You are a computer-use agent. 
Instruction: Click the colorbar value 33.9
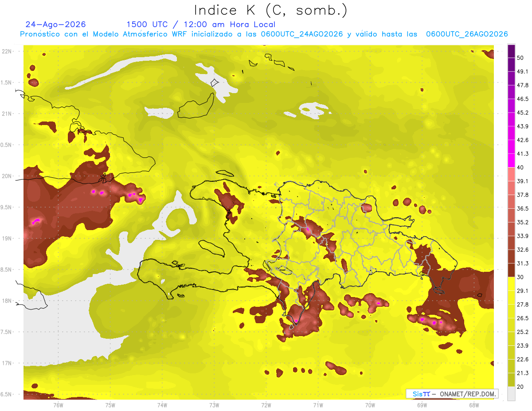(523, 236)
